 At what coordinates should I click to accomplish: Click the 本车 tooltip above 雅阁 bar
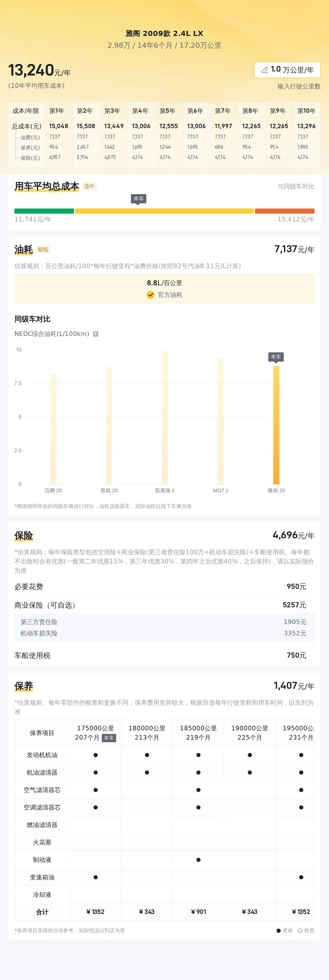click(276, 357)
